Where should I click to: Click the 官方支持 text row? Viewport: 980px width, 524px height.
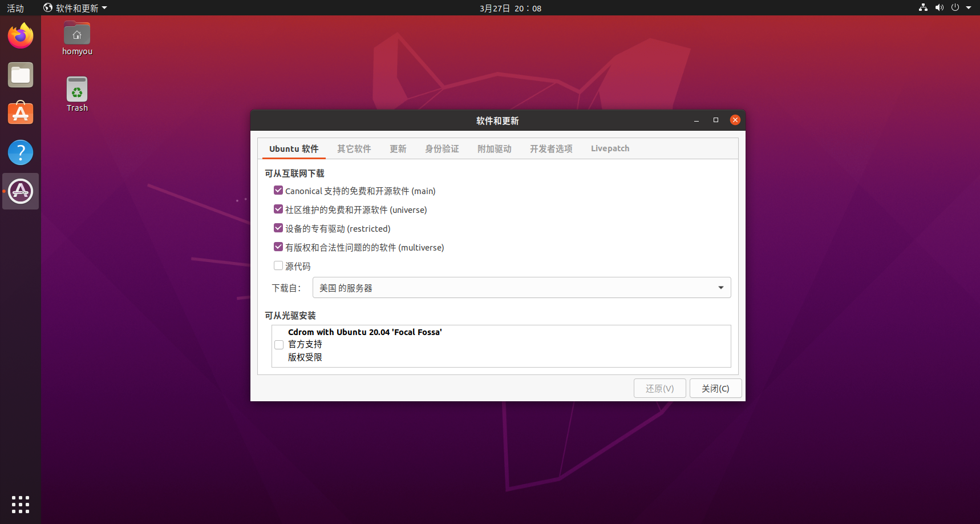point(305,344)
